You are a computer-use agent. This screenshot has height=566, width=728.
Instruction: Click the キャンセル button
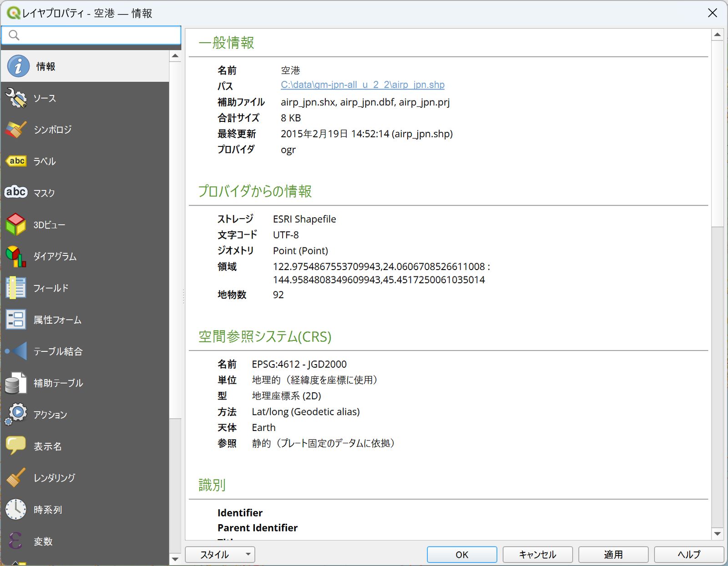coord(537,555)
